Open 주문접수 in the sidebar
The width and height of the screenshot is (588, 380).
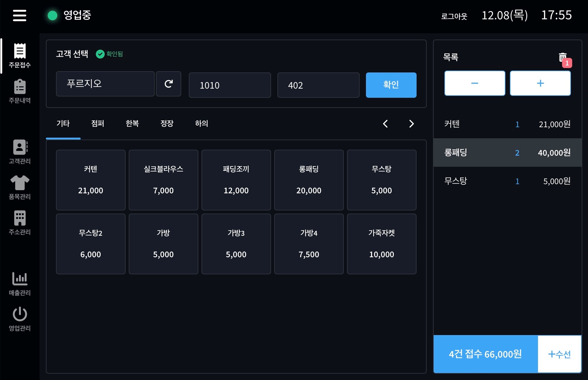point(20,56)
